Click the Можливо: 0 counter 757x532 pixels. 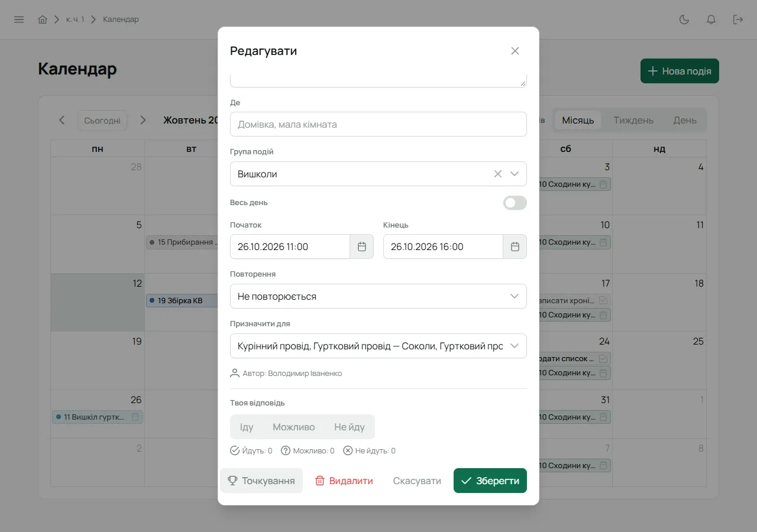[308, 450]
